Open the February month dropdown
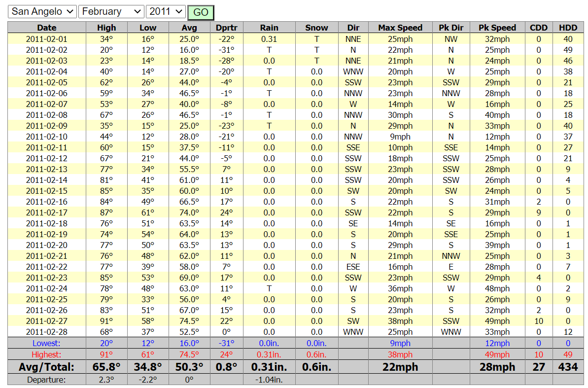Viewport: 588px width, 388px height. [x=111, y=12]
